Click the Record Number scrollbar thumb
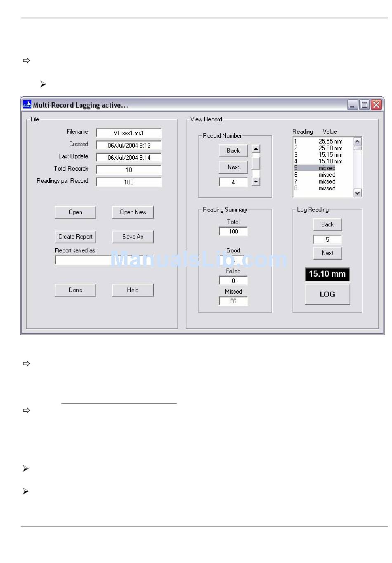The image size is (392, 563). pyautogui.click(x=256, y=163)
